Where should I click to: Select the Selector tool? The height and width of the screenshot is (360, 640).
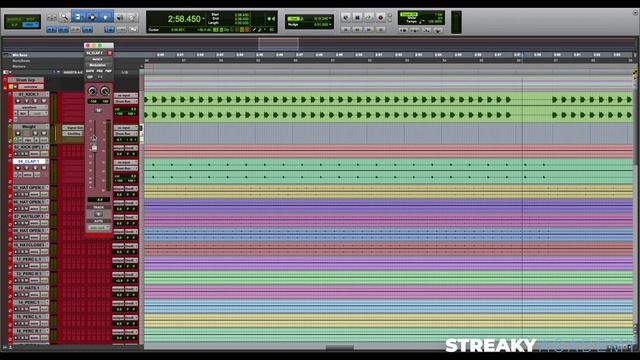pos(92,17)
